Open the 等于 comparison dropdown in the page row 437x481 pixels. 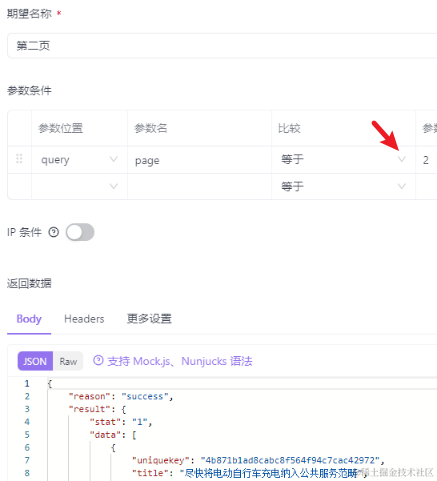click(343, 159)
